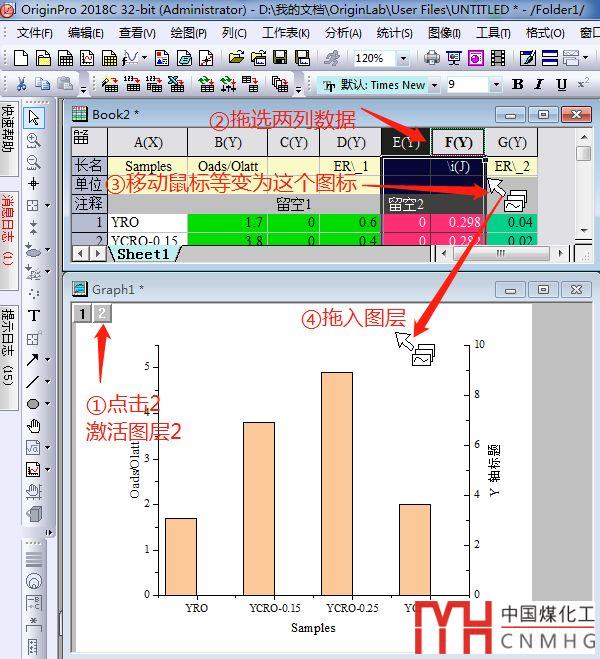Expand the hidden tools arrow on left toolbar

click(x=49, y=532)
